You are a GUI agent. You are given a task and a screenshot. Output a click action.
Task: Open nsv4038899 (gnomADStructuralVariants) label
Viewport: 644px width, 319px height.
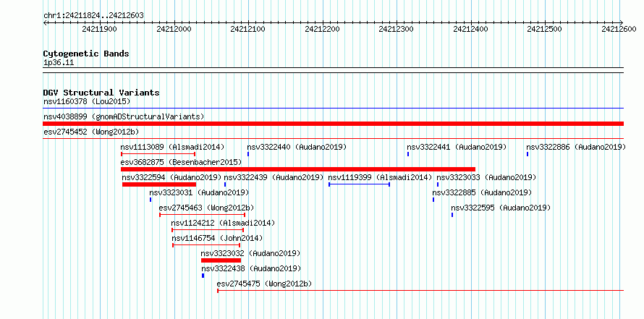pyautogui.click(x=124, y=116)
